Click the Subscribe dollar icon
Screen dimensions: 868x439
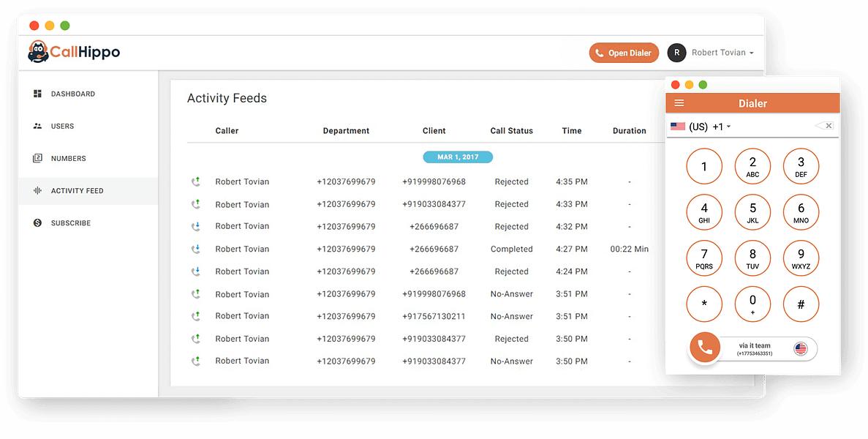point(37,222)
